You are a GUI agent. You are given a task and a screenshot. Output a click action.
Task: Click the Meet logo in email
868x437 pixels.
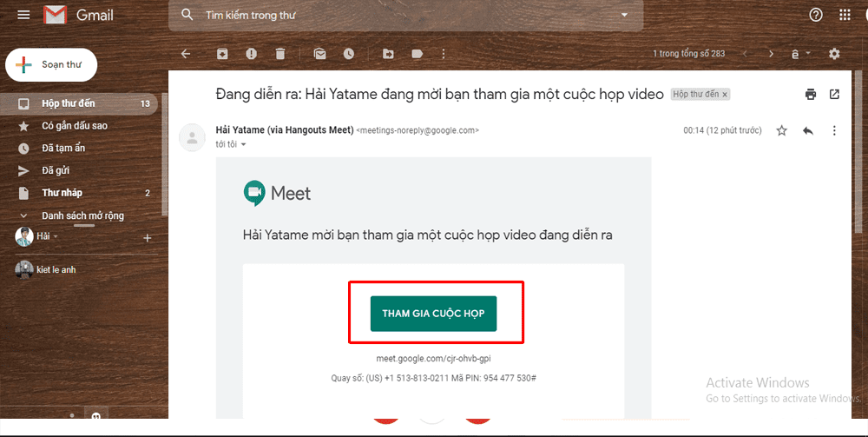[x=277, y=193]
